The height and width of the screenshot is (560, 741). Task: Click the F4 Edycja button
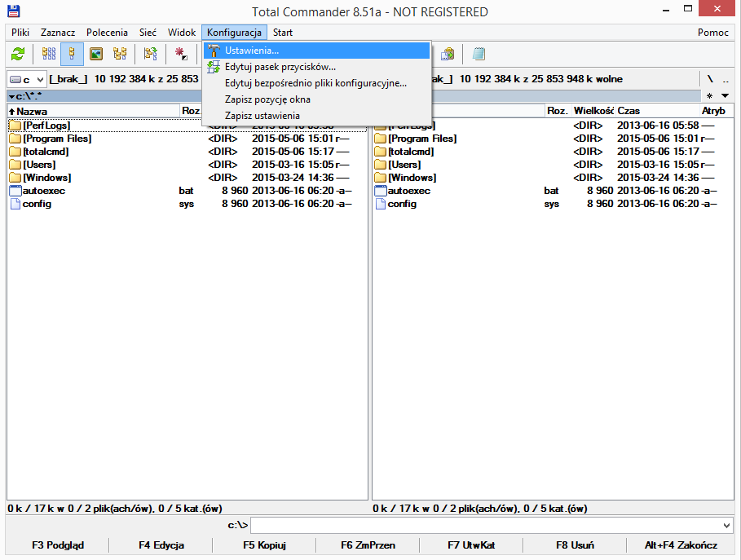161,545
